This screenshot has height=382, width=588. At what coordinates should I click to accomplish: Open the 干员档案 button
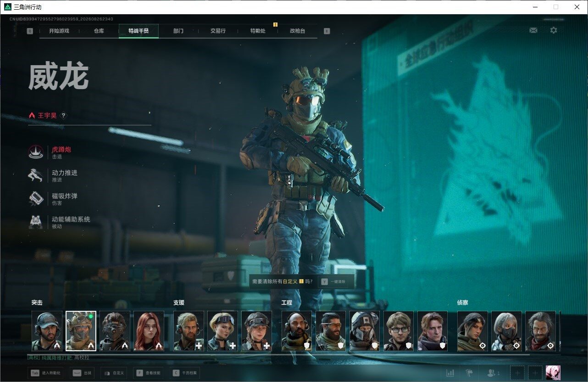click(186, 373)
